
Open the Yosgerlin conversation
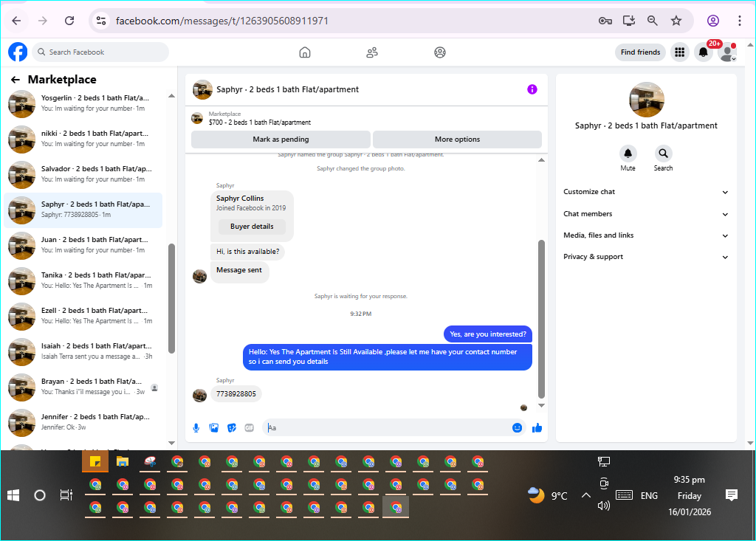[x=83, y=103]
